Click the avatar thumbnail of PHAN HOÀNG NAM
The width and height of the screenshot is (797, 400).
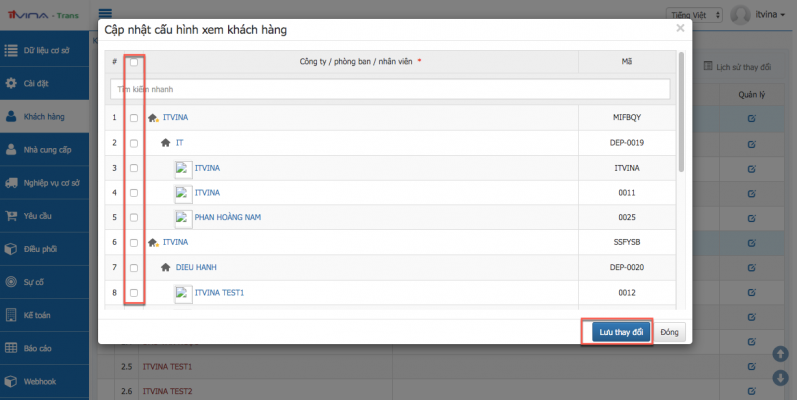click(x=182, y=218)
